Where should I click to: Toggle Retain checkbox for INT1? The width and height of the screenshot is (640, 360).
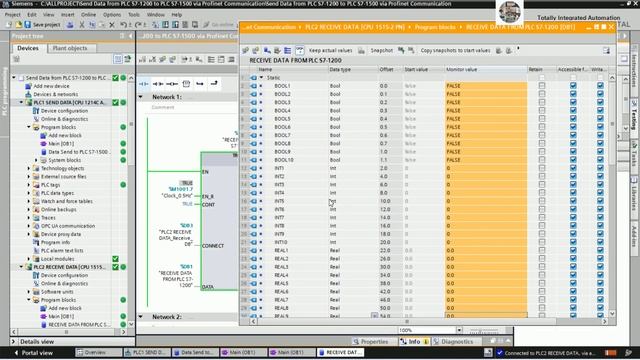[x=542, y=168]
